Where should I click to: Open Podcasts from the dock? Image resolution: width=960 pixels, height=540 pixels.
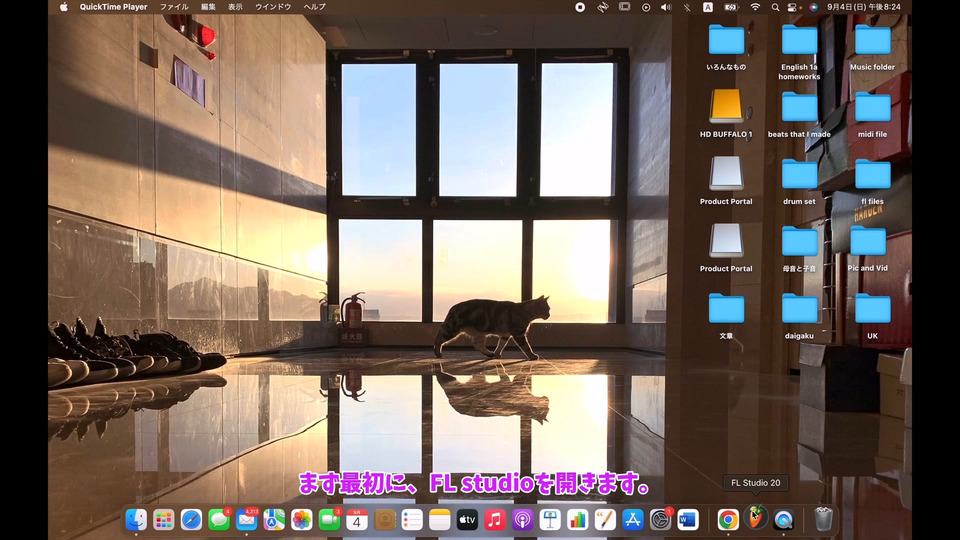(x=522, y=520)
